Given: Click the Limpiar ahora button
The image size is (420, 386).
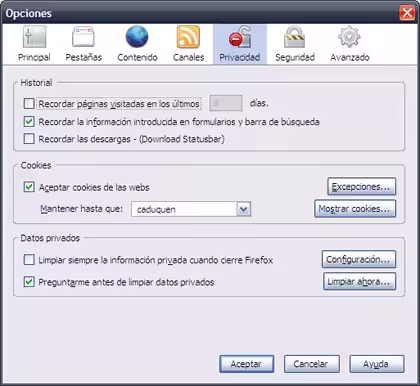Looking at the screenshot, I should [359, 281].
